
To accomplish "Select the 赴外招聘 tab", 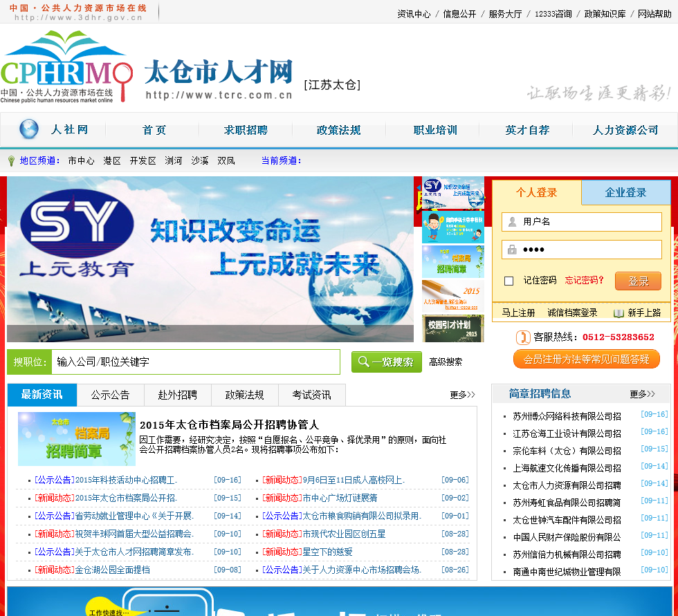I will pyautogui.click(x=177, y=395).
